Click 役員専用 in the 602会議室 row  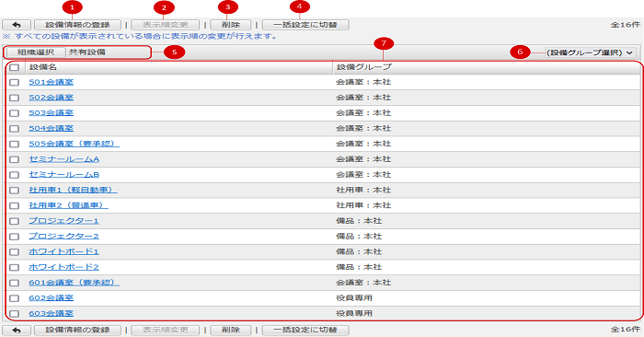pos(354,297)
